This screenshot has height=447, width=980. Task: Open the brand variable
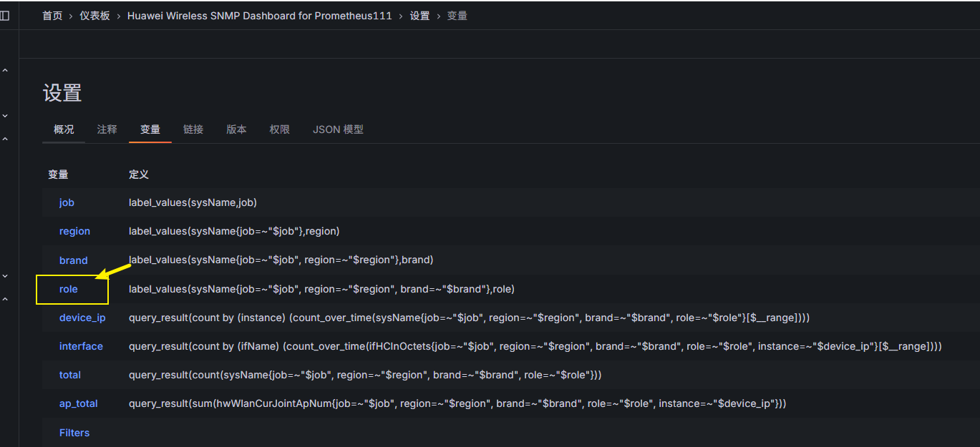(73, 260)
